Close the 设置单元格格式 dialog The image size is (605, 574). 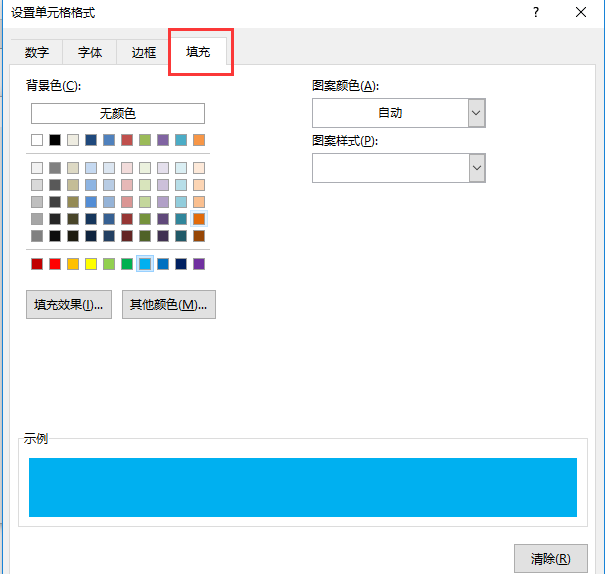(581, 13)
